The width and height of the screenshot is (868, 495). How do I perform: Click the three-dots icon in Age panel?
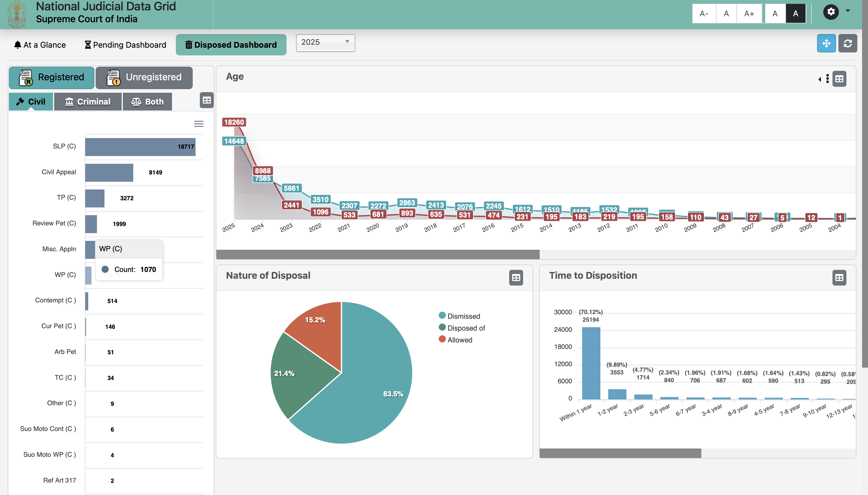point(827,79)
